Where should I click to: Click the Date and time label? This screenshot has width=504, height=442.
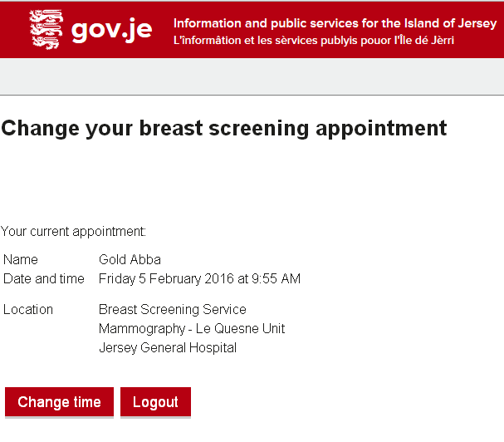pos(44,279)
